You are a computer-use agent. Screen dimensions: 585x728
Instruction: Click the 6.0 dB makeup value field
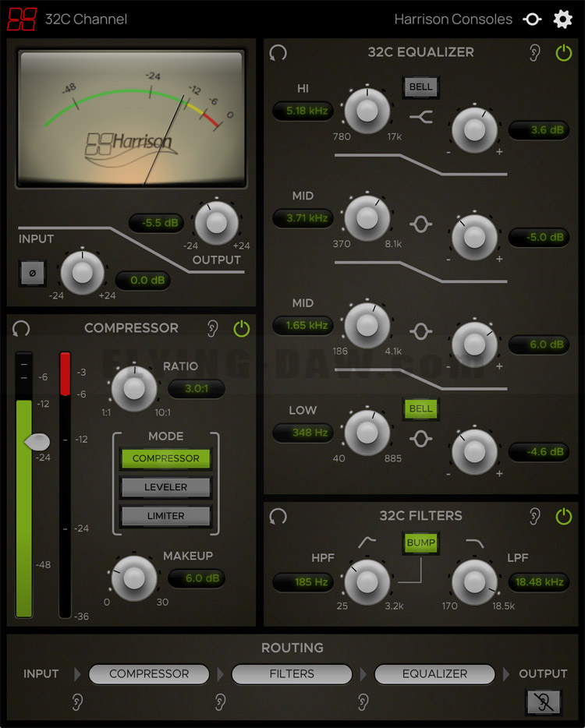pyautogui.click(x=196, y=578)
